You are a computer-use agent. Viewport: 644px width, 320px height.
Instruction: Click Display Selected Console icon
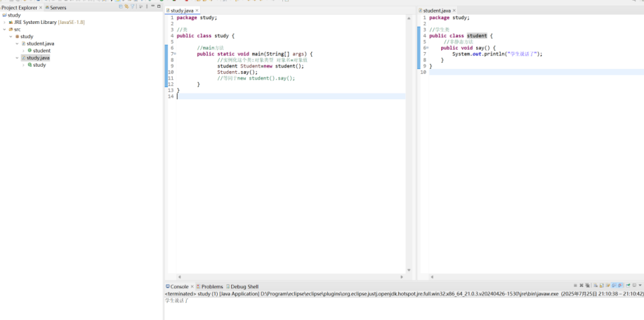tap(634, 285)
